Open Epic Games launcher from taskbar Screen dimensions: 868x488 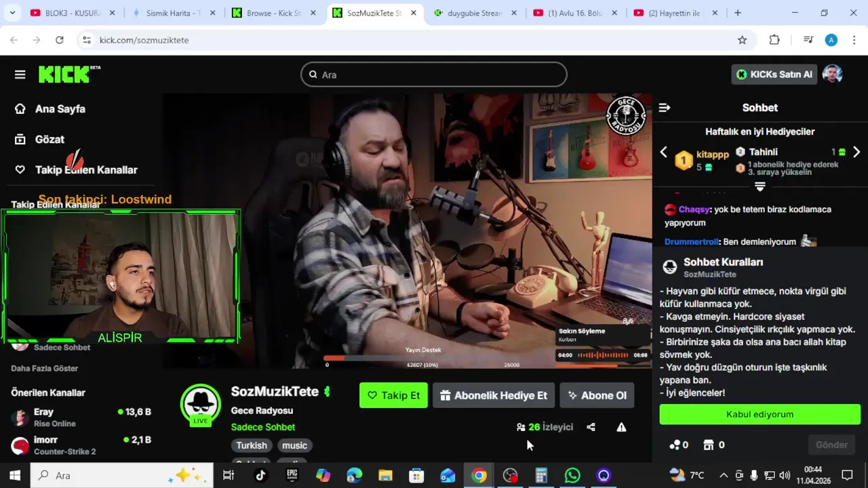coord(292,475)
